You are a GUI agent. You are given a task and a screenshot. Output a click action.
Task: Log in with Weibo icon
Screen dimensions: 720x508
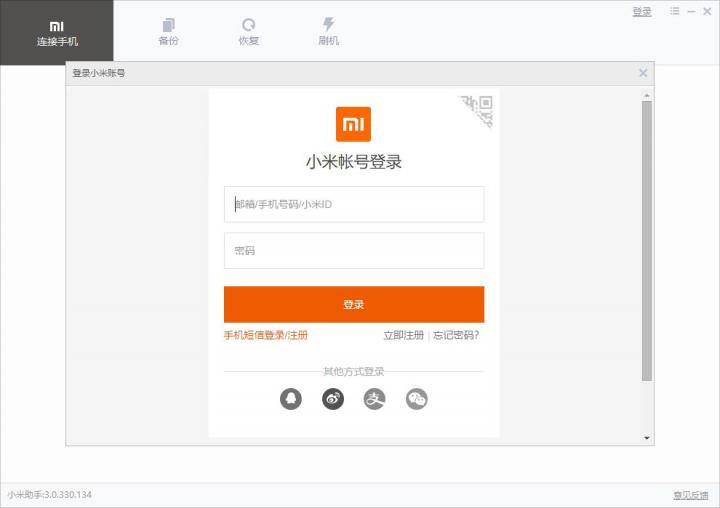coord(333,399)
